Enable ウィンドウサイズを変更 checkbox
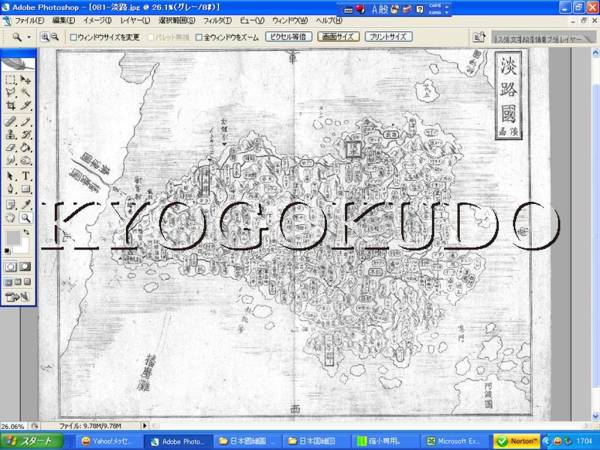Image resolution: width=600 pixels, height=450 pixels. point(73,38)
